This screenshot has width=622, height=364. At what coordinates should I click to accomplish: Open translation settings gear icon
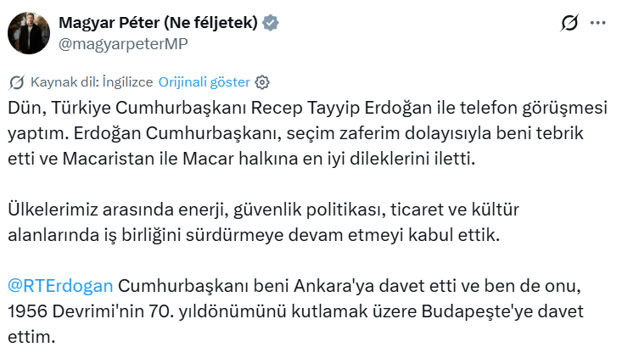[x=262, y=82]
